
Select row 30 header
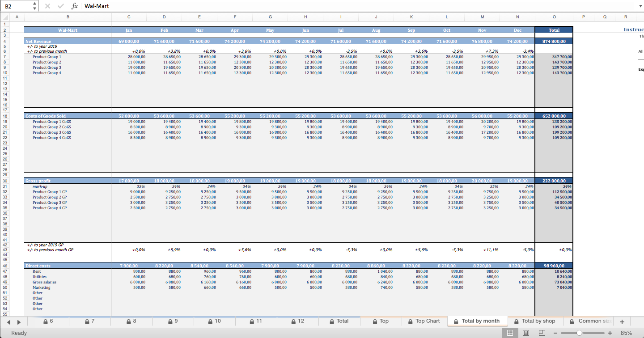pos(5,181)
